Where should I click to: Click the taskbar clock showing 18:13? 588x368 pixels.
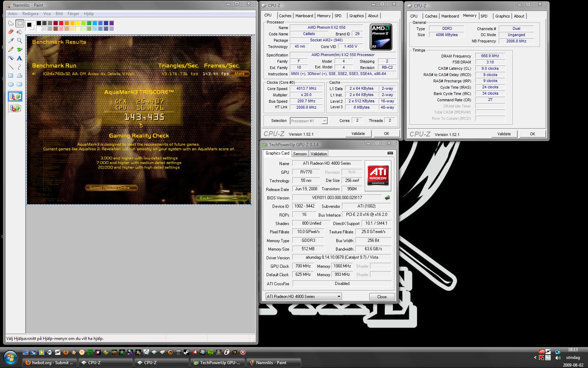(573, 350)
